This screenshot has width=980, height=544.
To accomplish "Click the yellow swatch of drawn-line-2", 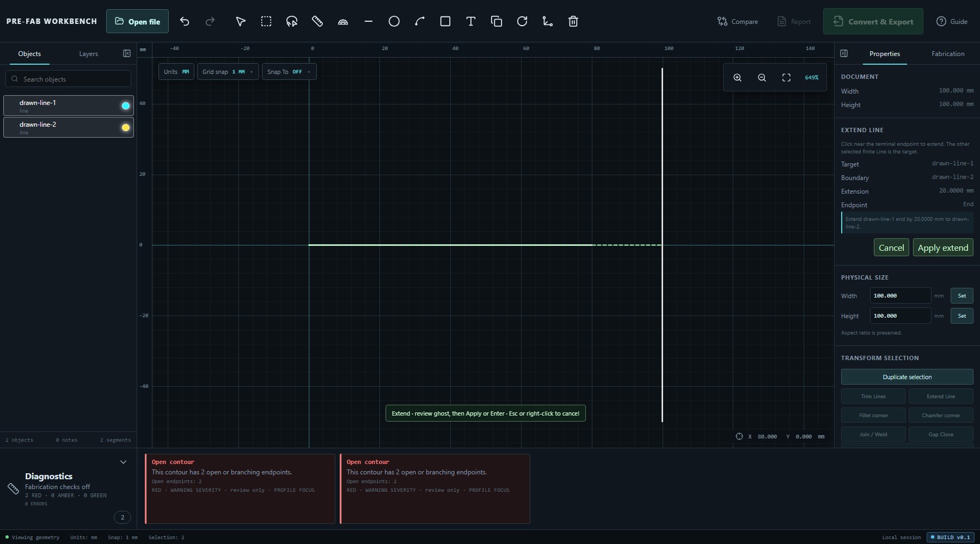I will 126,128.
